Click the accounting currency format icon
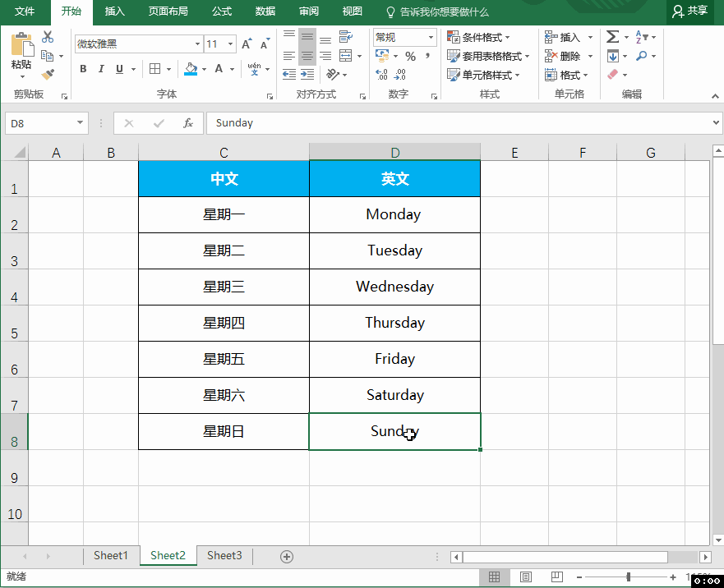724x588 pixels. pyautogui.click(x=382, y=56)
